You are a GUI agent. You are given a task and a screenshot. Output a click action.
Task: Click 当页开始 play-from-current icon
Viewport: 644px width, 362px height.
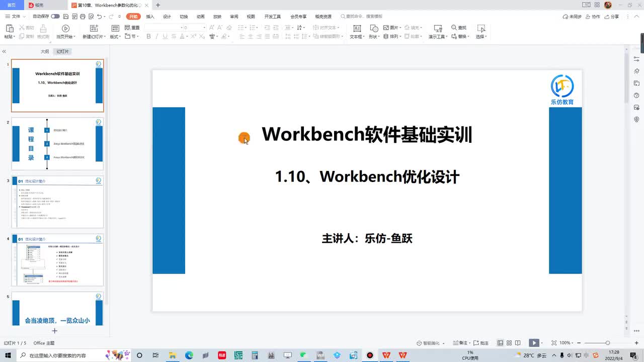(x=65, y=29)
